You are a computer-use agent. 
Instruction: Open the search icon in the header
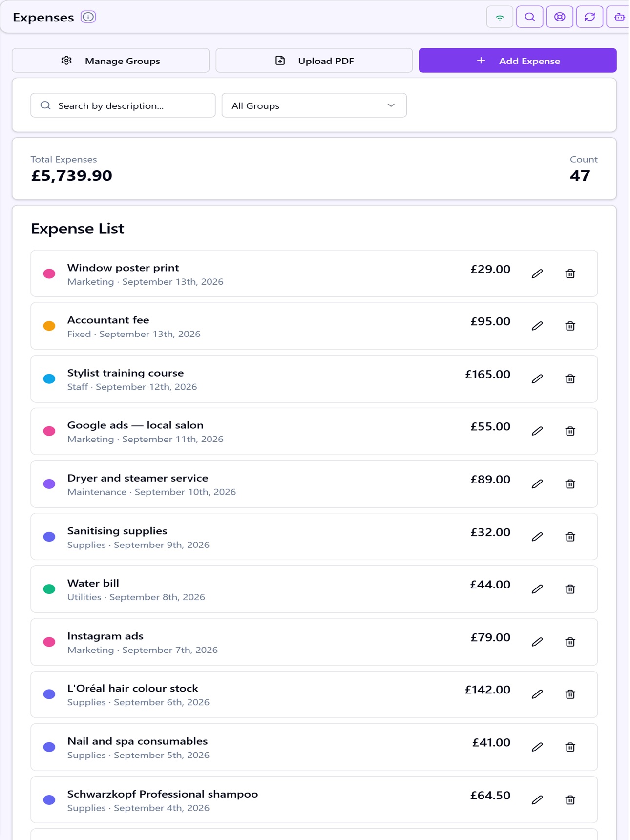pyautogui.click(x=530, y=17)
